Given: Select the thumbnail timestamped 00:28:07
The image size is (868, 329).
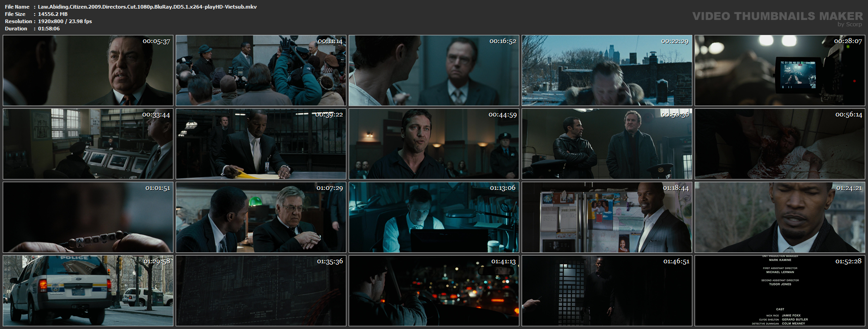Looking at the screenshot, I should [780, 70].
